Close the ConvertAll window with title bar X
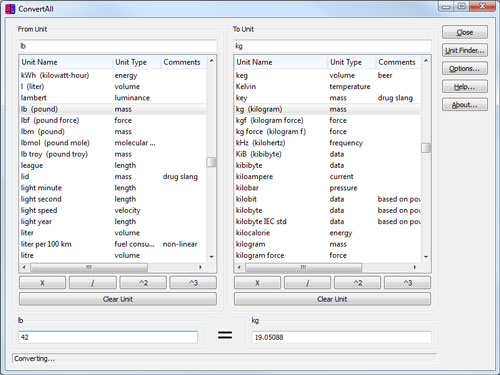500x375 pixels. point(482,6)
